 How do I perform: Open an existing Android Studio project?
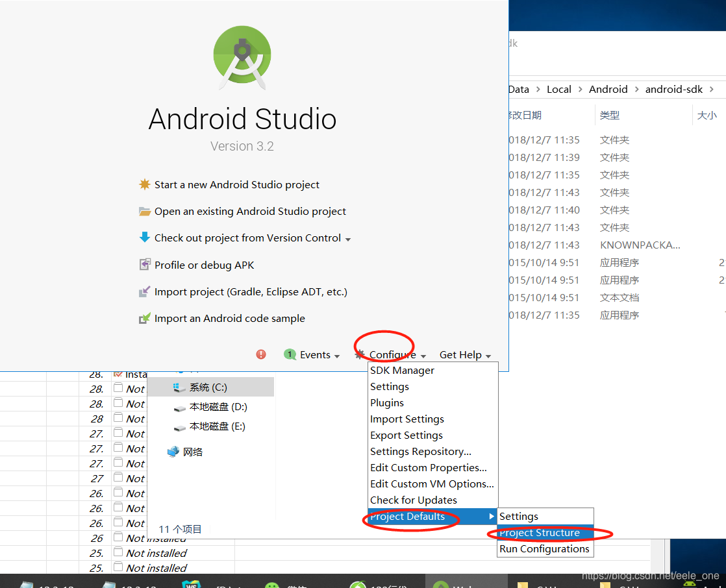tap(242, 212)
